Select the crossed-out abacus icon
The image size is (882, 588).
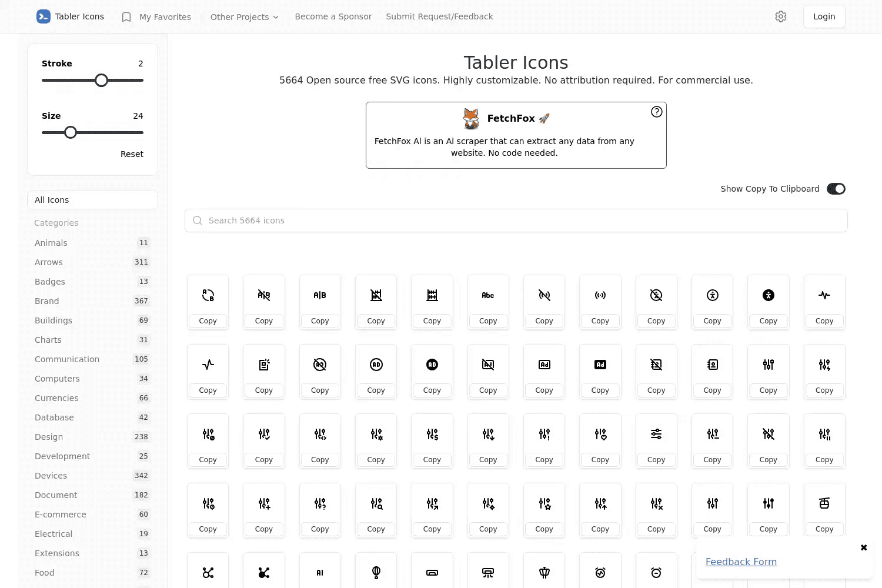click(x=376, y=295)
